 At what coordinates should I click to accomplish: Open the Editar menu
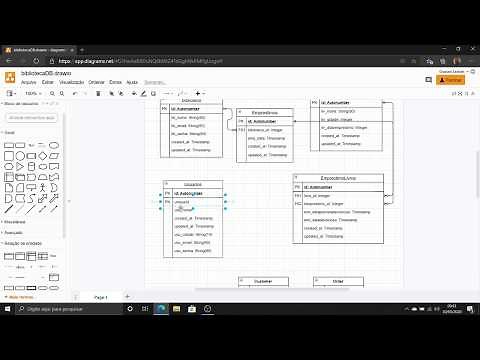click(x=48, y=82)
